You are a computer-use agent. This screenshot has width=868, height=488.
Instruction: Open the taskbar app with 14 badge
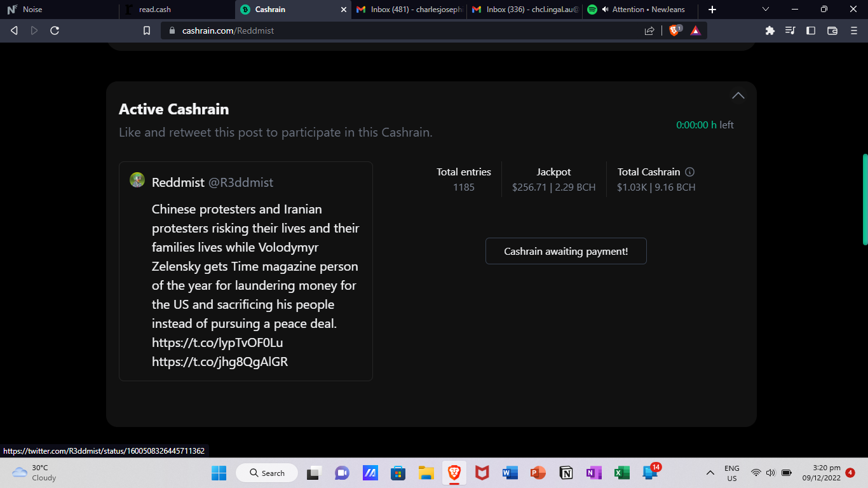(x=651, y=472)
